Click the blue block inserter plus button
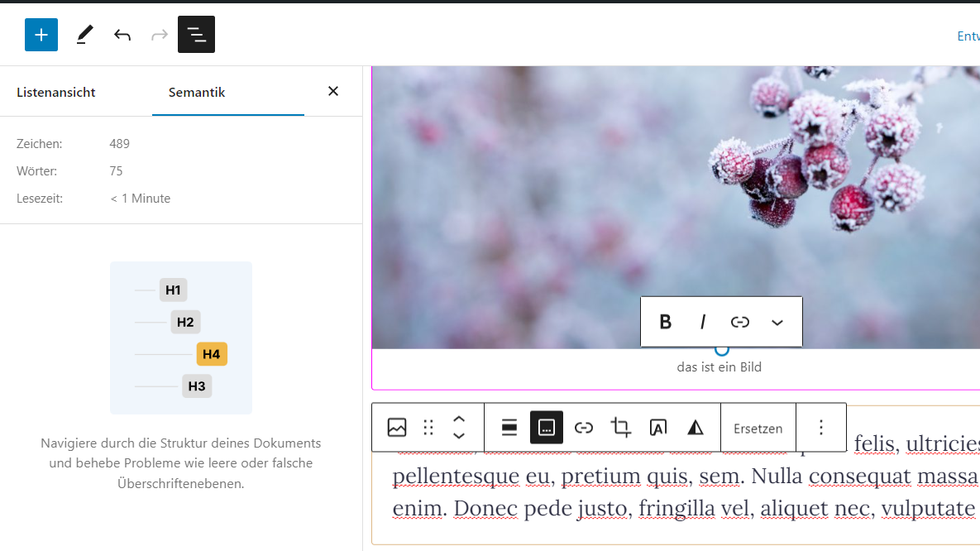 [x=41, y=35]
